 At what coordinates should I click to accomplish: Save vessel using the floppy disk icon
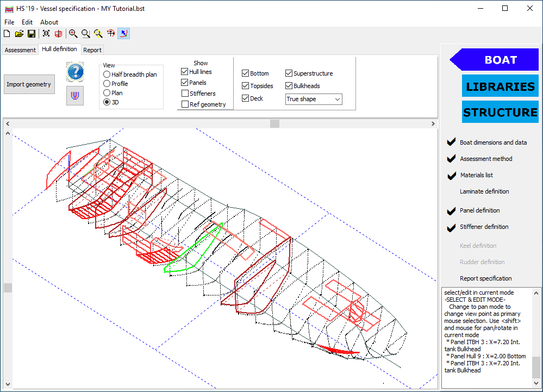[x=32, y=34]
